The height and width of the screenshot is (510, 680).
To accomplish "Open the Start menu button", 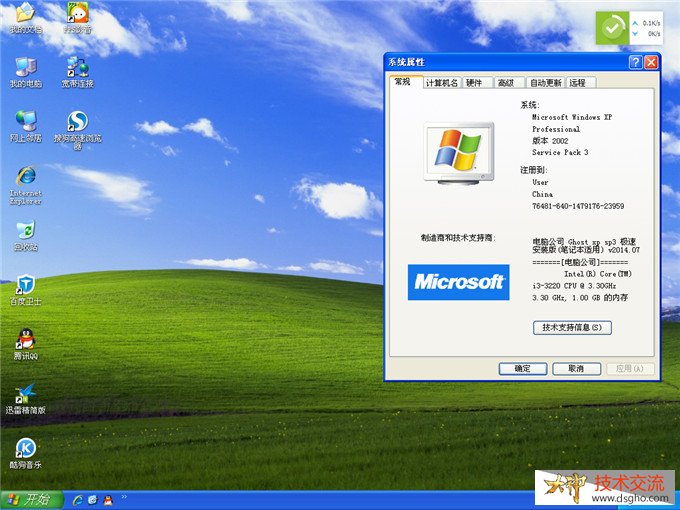I will click(32, 500).
